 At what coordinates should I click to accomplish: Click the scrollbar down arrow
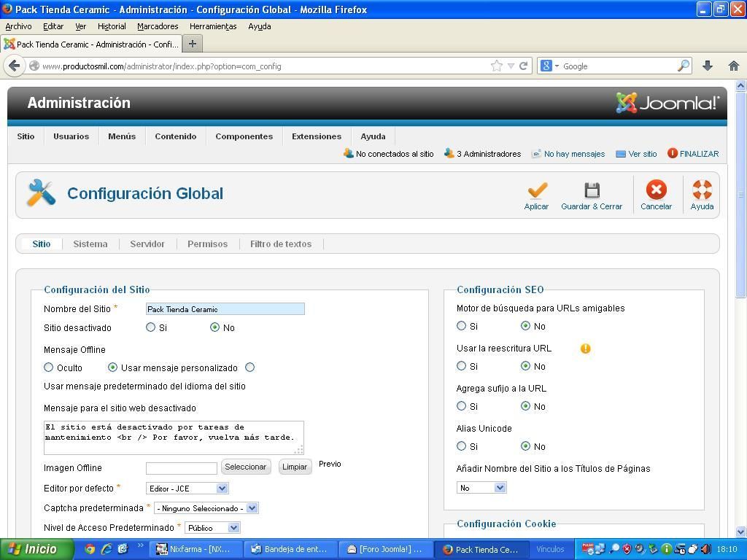(x=741, y=532)
